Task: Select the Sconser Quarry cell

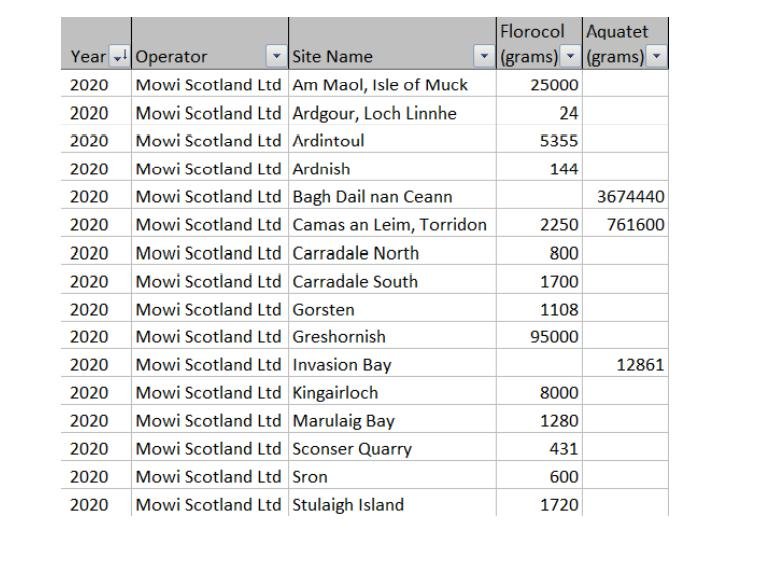Action: point(351,449)
